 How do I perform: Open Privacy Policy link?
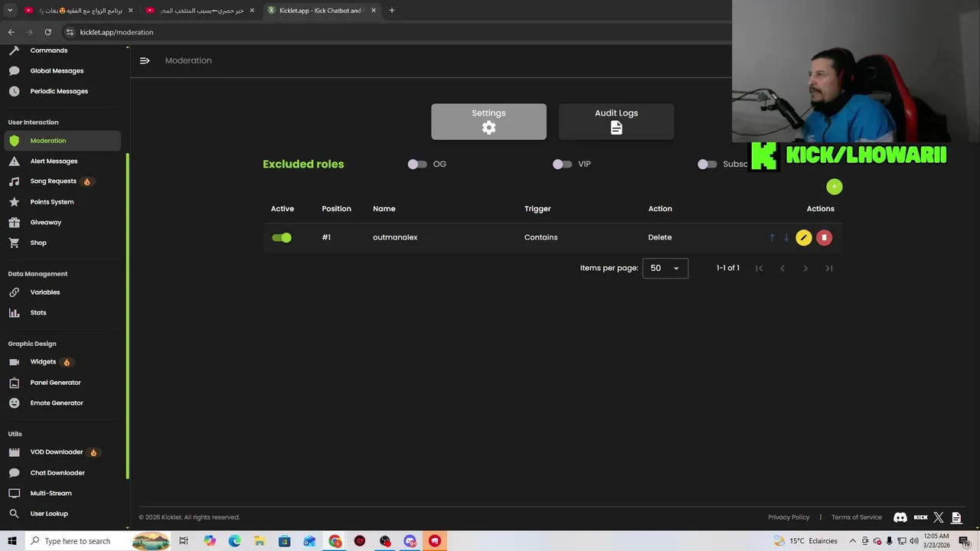click(x=789, y=517)
